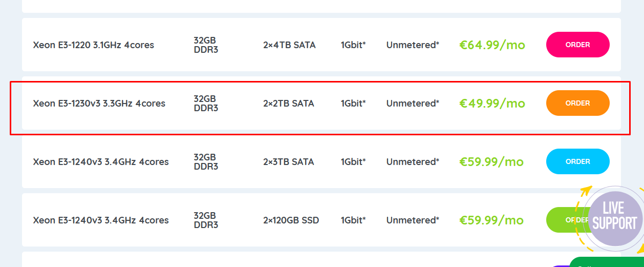The height and width of the screenshot is (267, 644).
Task: Click Xeon E3-1240v3 title in the 2×3TB SATA row
Action: (101, 162)
